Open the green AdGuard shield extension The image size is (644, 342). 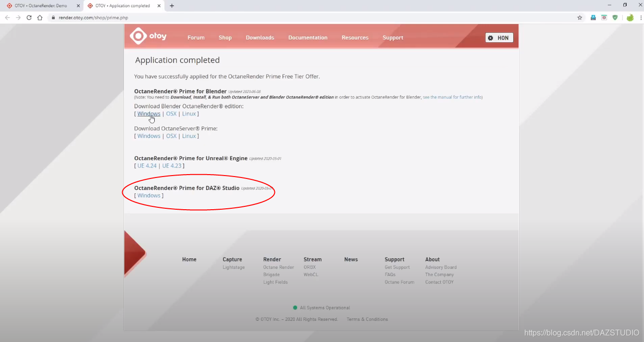(615, 18)
